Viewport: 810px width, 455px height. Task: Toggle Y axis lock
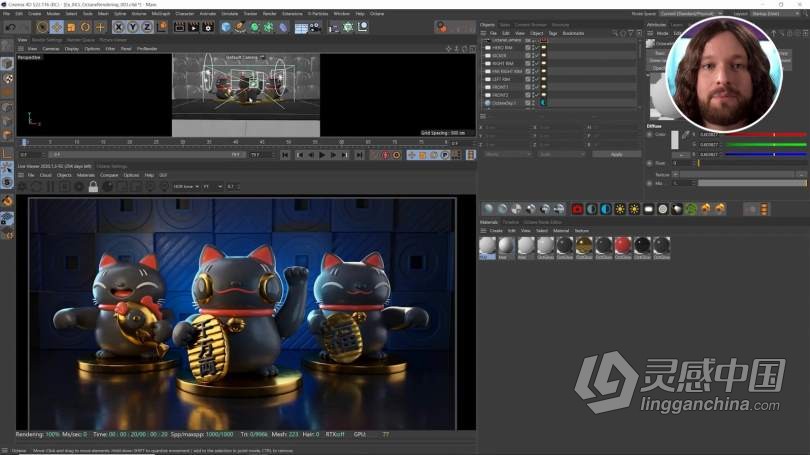[133, 27]
